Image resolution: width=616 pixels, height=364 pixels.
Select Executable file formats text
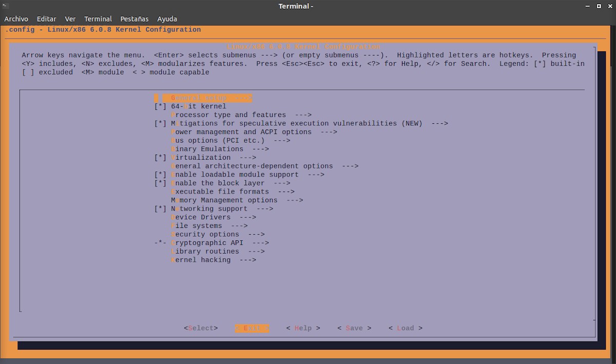220,192
